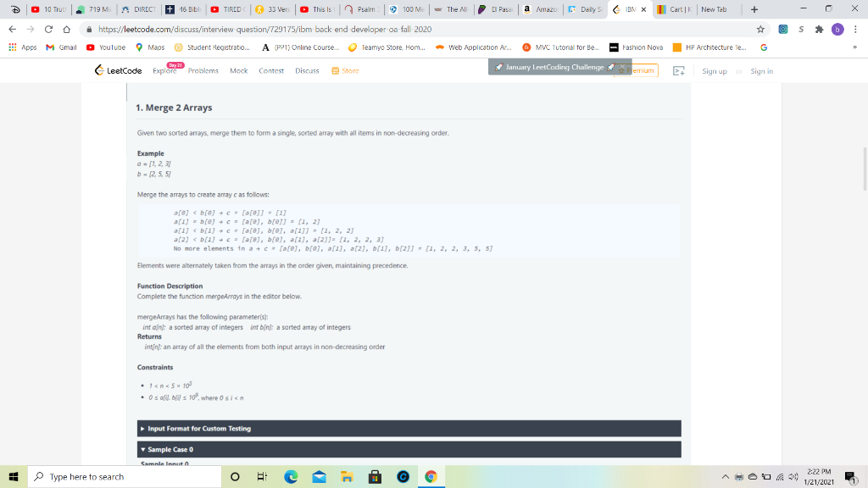Open the Chrome profile avatar

(x=837, y=30)
